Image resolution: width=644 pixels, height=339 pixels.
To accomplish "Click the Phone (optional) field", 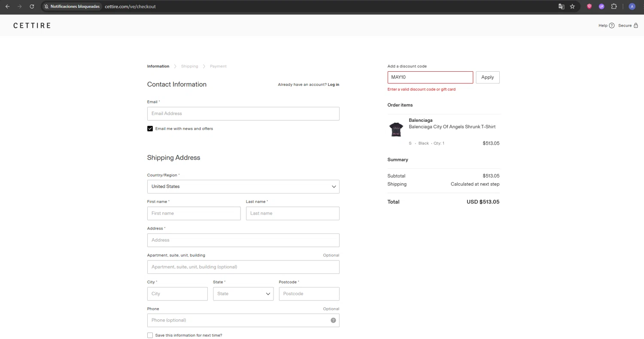I will (x=243, y=321).
